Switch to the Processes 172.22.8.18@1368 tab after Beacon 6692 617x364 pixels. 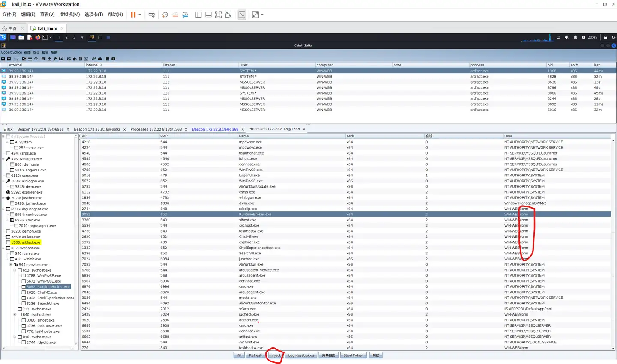(x=156, y=129)
